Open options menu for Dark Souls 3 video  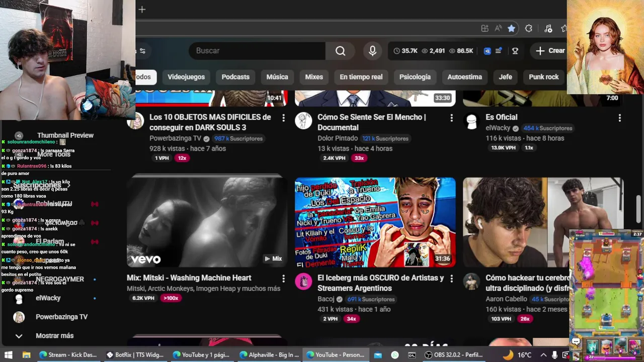point(283,118)
